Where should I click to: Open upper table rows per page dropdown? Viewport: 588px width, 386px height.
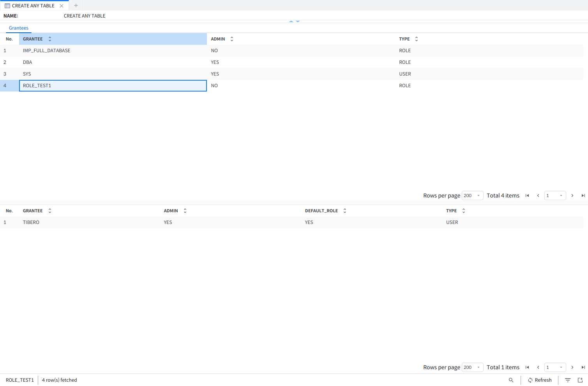472,196
